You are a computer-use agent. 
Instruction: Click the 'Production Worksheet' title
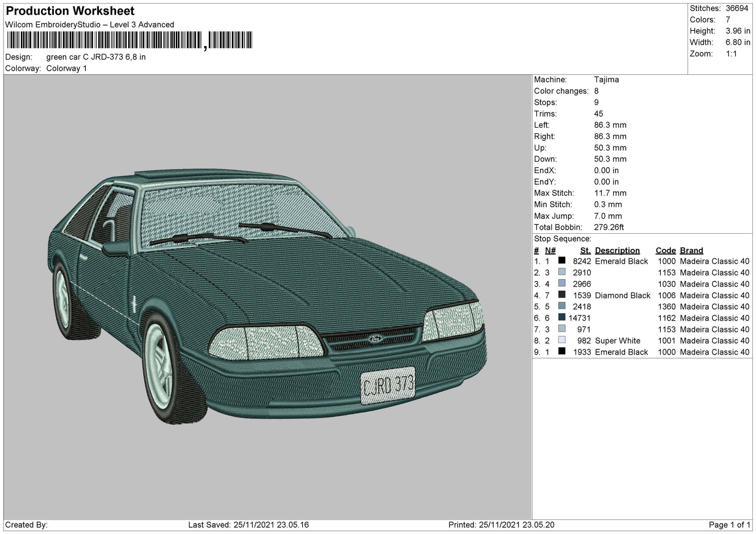(x=70, y=11)
